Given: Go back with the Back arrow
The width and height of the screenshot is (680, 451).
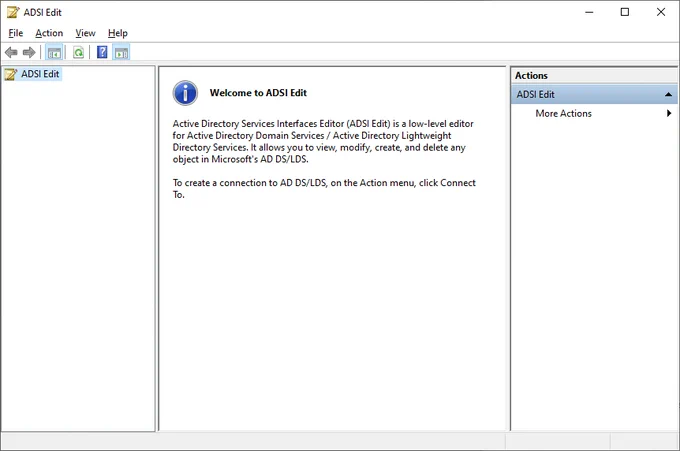Looking at the screenshot, I should [11, 53].
